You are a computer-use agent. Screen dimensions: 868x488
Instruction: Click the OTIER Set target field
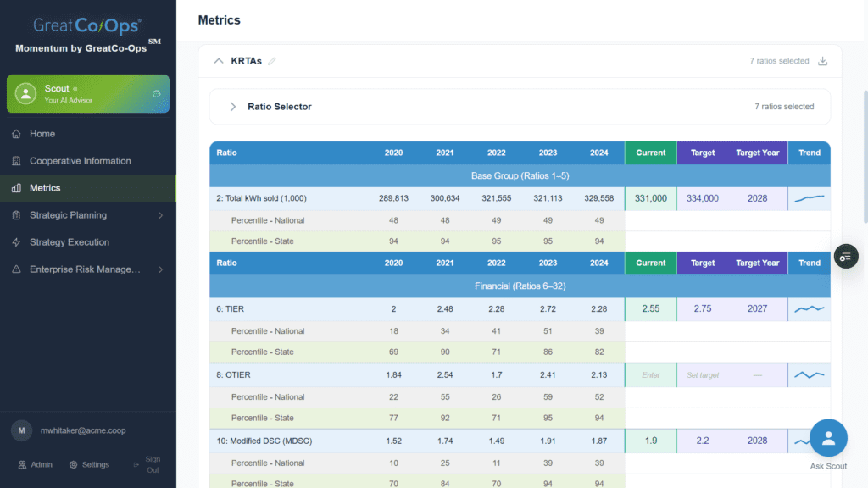click(x=703, y=375)
